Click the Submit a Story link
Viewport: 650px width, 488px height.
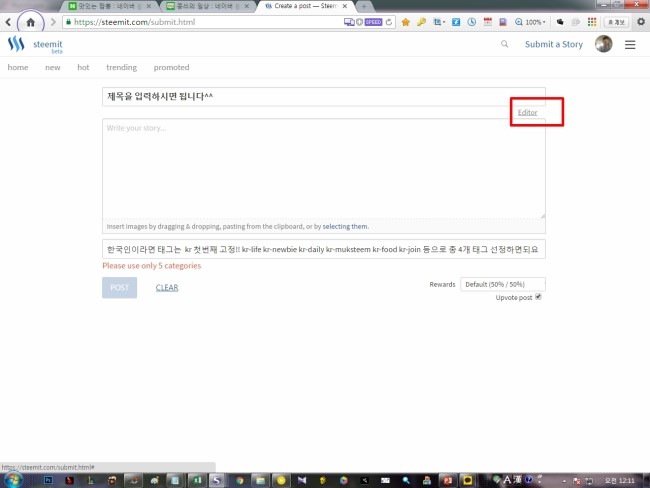point(553,44)
